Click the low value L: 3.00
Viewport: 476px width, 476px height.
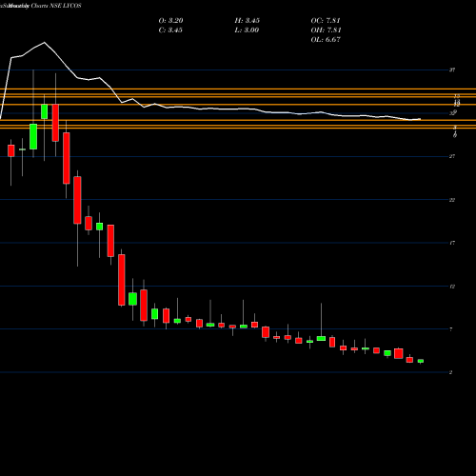click(x=247, y=30)
